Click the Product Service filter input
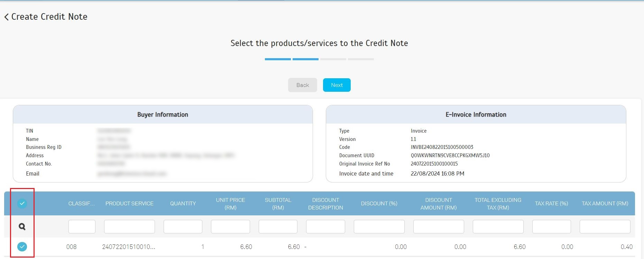644x259 pixels. pyautogui.click(x=129, y=226)
